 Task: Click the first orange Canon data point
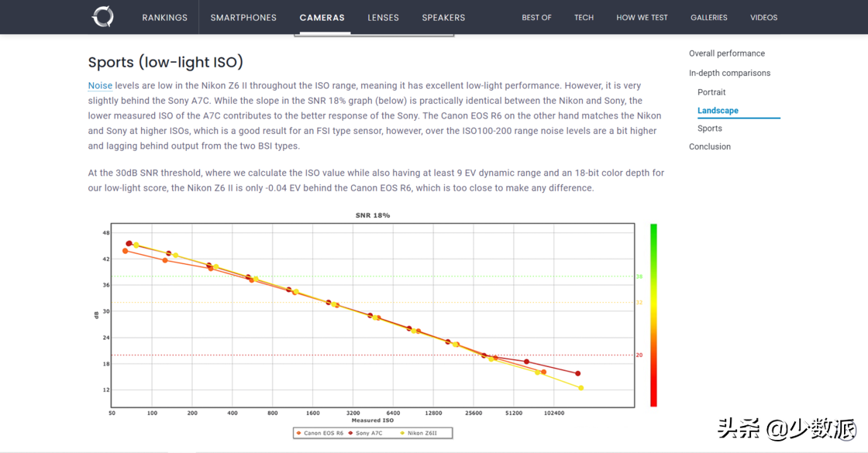click(x=125, y=251)
